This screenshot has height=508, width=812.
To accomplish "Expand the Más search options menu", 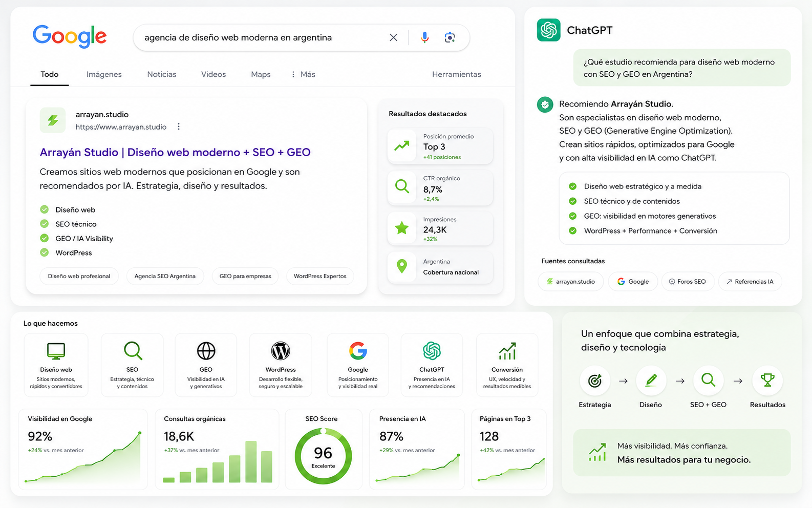I will click(x=303, y=74).
